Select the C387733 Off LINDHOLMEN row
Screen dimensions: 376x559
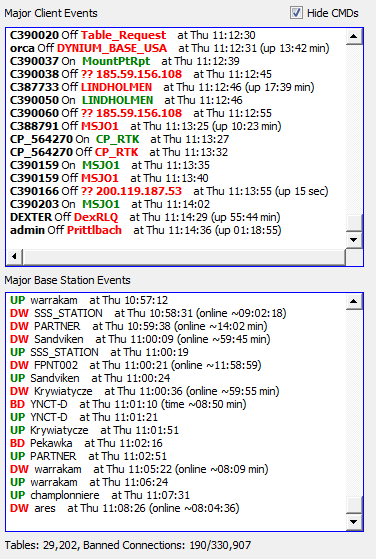click(x=162, y=87)
